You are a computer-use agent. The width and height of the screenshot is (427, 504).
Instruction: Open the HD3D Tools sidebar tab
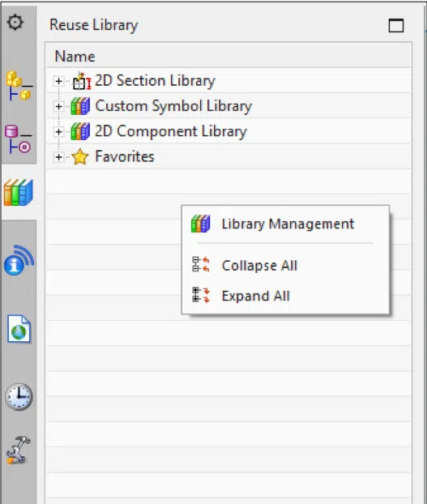click(x=19, y=260)
